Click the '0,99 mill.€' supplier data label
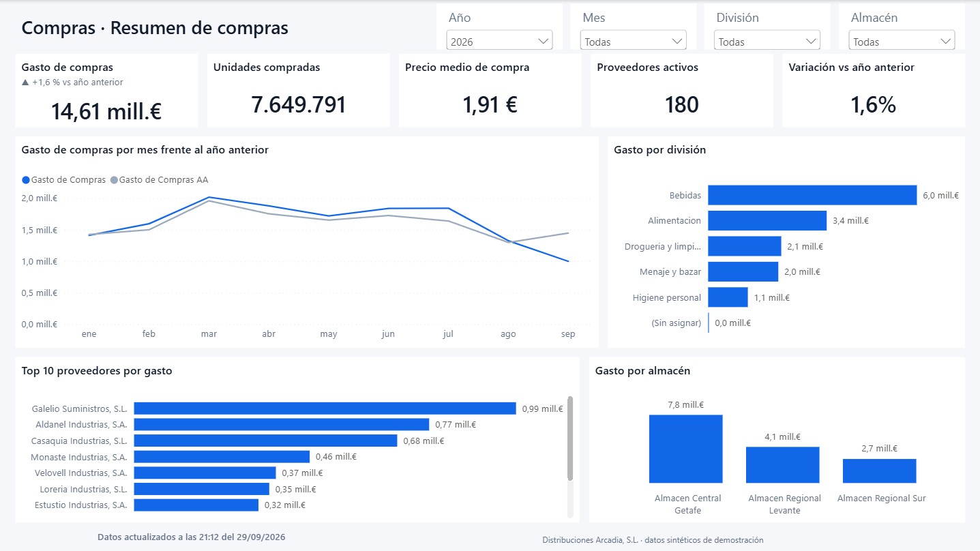This screenshot has width=980, height=551. [x=542, y=408]
